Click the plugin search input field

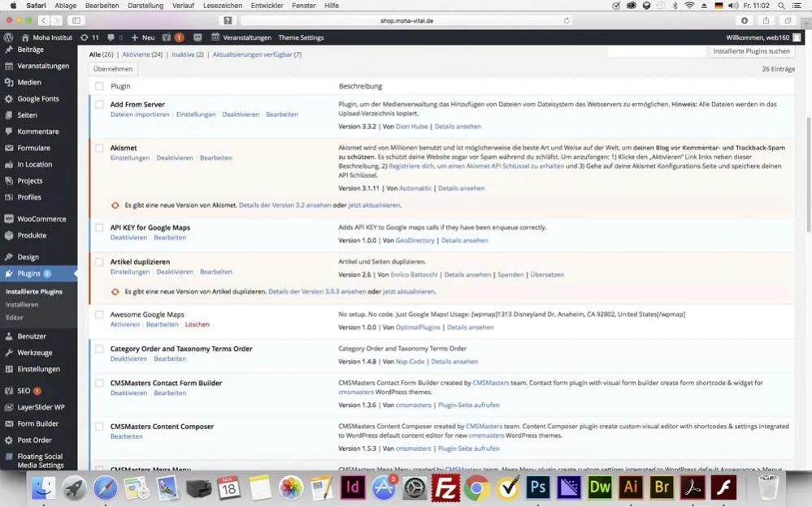click(x=656, y=51)
